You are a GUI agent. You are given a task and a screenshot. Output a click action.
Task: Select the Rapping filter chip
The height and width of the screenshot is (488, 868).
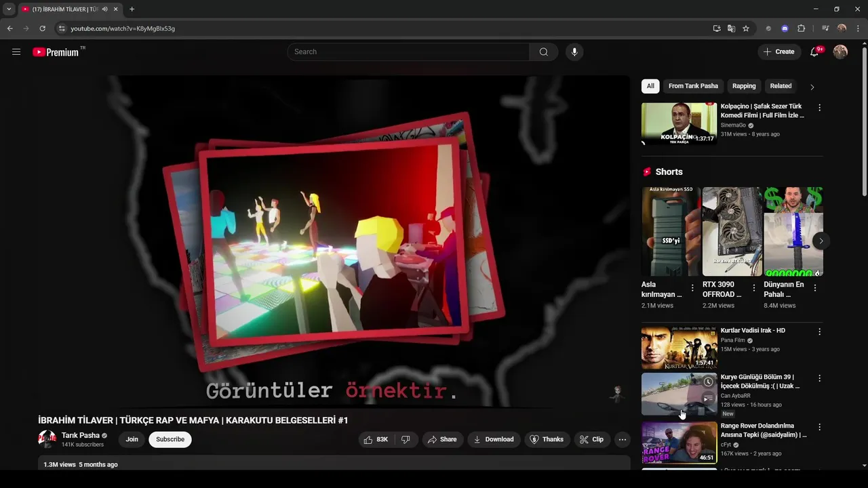744,86
